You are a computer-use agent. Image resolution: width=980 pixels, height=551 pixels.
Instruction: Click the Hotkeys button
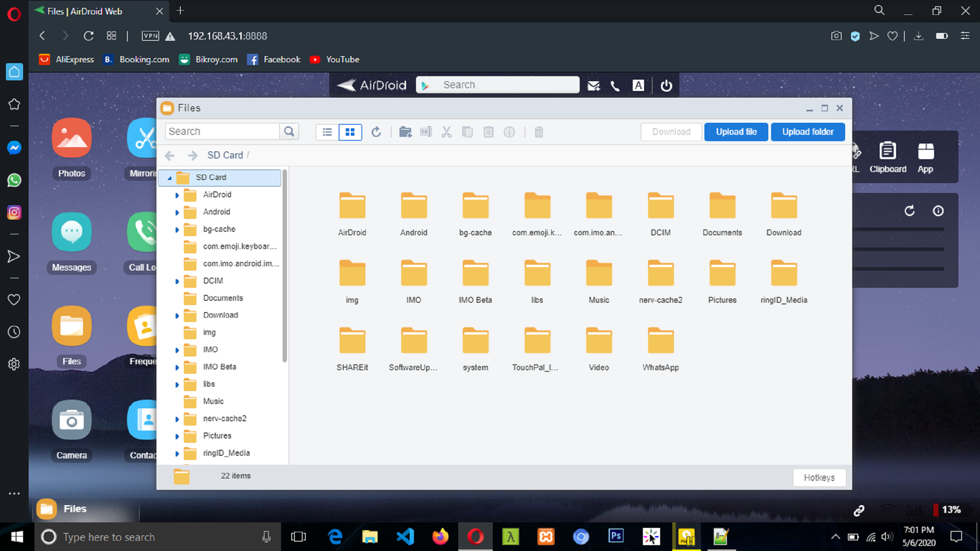pos(819,477)
